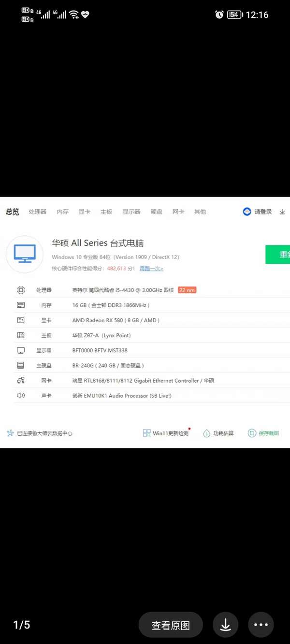
Task: Tap the Wi-Fi status icon
Action: tap(73, 14)
